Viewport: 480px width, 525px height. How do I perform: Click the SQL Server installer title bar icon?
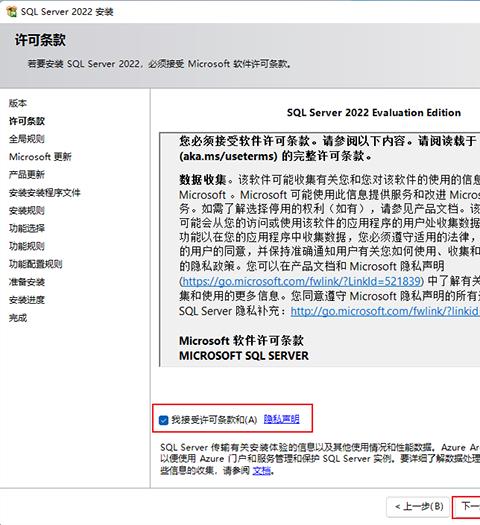point(11,11)
